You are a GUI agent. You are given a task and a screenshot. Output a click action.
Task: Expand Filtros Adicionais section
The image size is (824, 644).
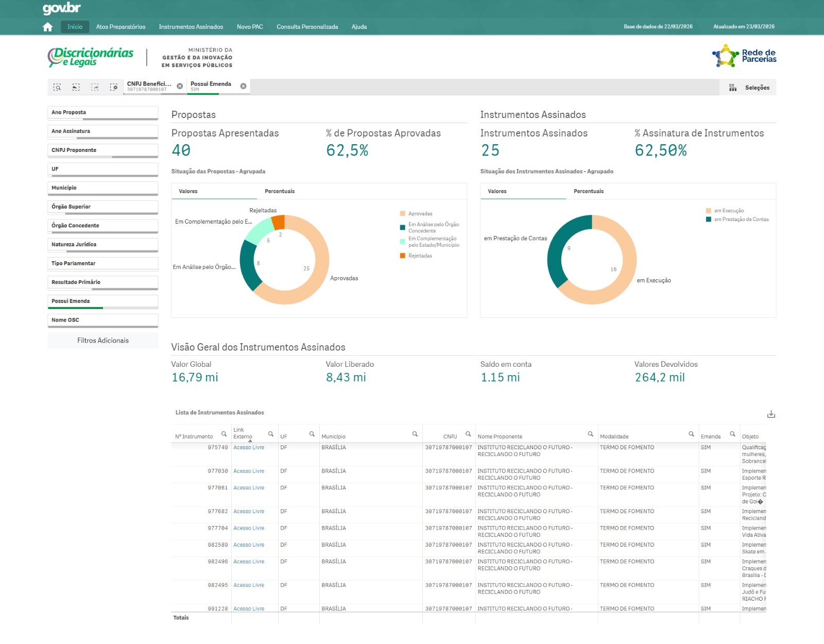click(102, 341)
